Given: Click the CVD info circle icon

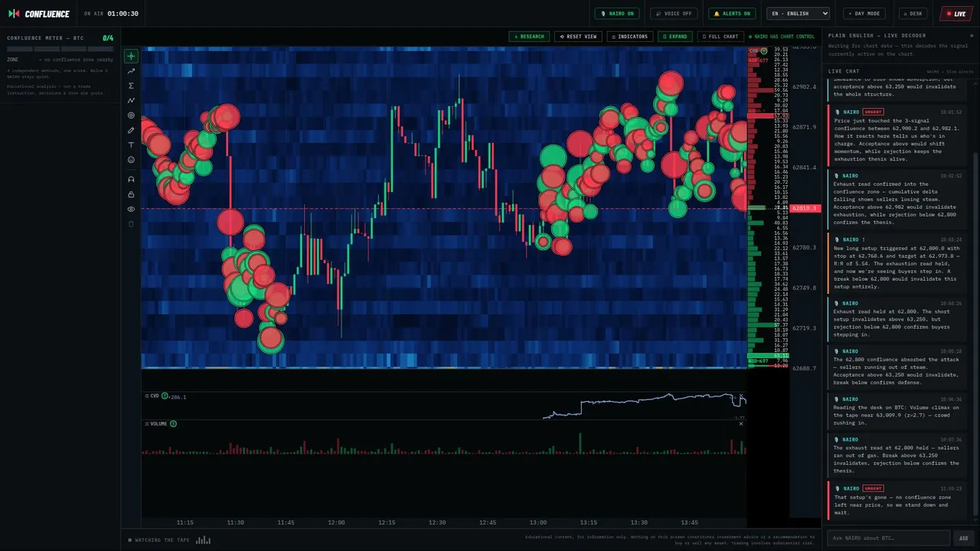Looking at the screenshot, I should coord(165,396).
